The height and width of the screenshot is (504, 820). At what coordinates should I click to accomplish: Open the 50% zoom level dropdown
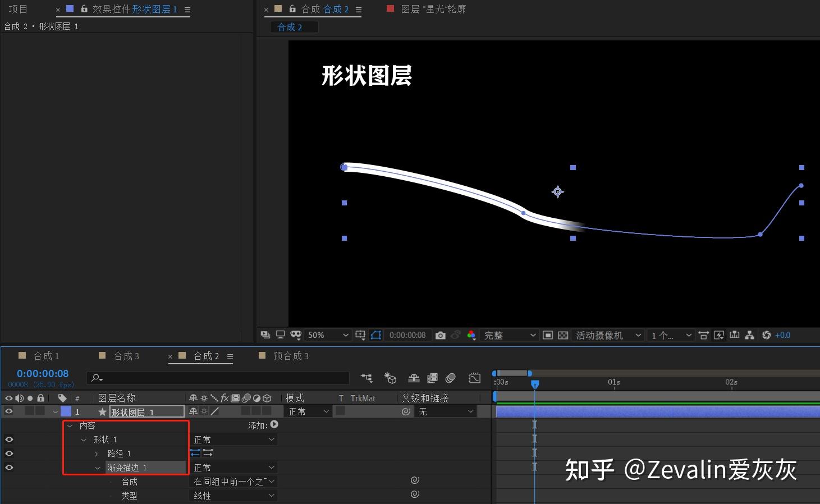point(327,335)
